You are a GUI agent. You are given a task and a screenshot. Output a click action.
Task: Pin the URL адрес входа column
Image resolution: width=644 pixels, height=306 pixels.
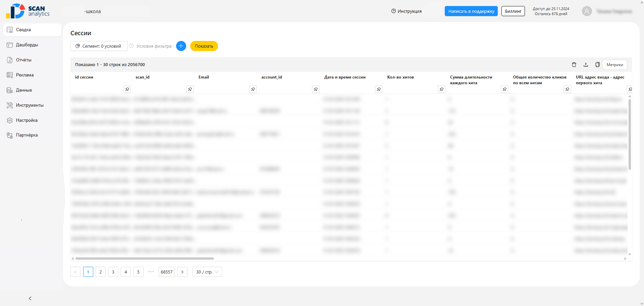630,89
